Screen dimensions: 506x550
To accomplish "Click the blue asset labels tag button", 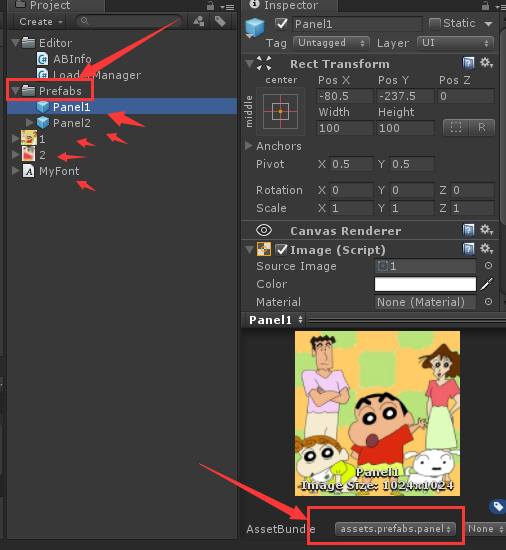I will (497, 507).
